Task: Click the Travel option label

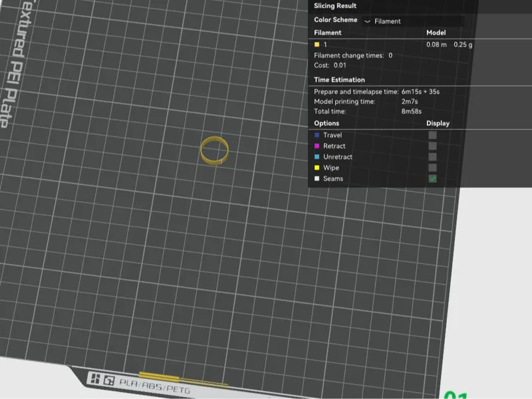Action: [332, 135]
